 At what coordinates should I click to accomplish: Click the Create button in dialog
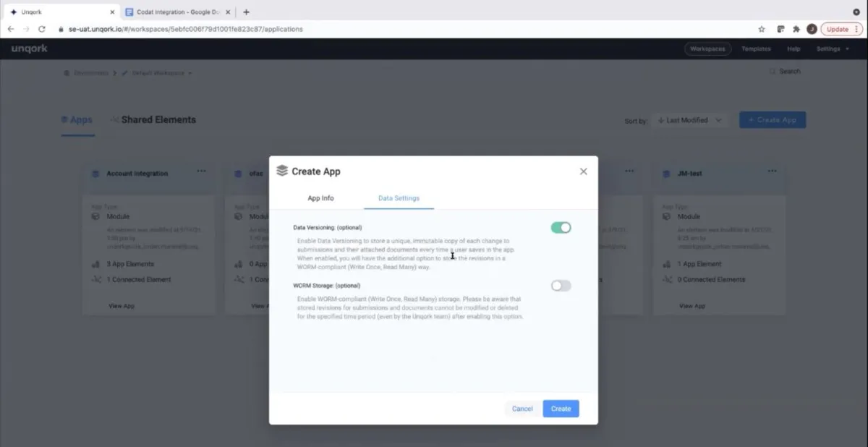[x=561, y=409]
